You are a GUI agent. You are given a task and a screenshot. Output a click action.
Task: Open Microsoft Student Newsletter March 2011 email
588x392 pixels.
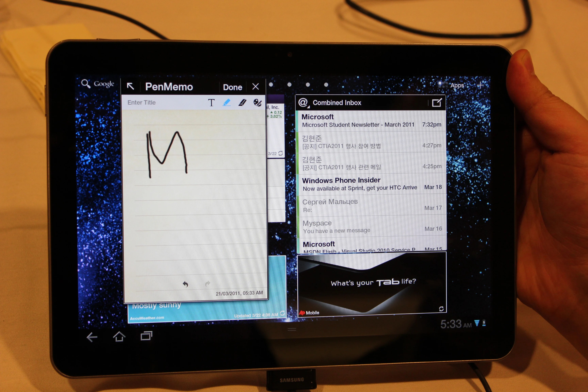point(371,121)
